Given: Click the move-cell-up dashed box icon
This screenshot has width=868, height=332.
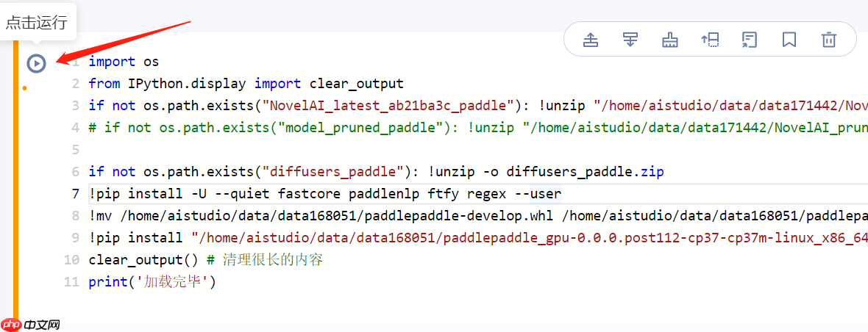Looking at the screenshot, I should (x=709, y=40).
